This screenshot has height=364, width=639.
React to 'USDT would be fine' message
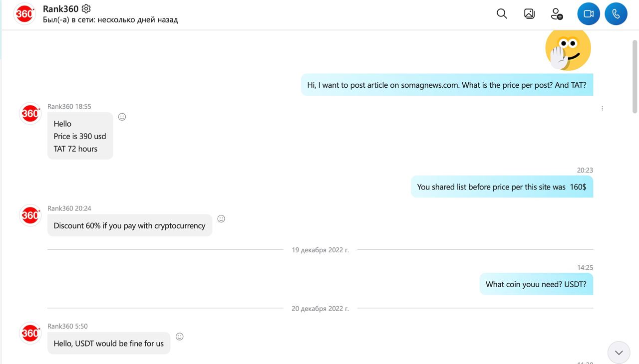[180, 337]
